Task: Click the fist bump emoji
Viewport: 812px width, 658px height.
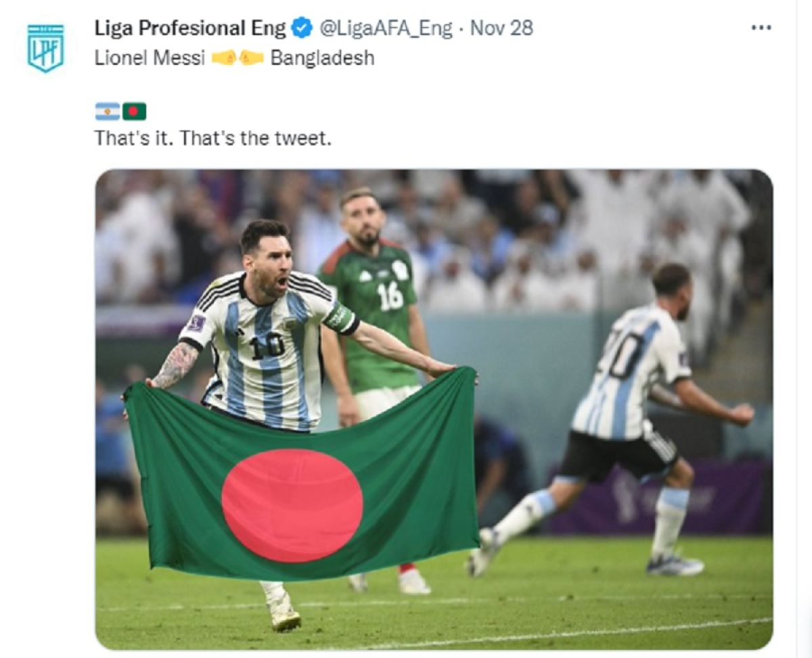Action: [238, 59]
